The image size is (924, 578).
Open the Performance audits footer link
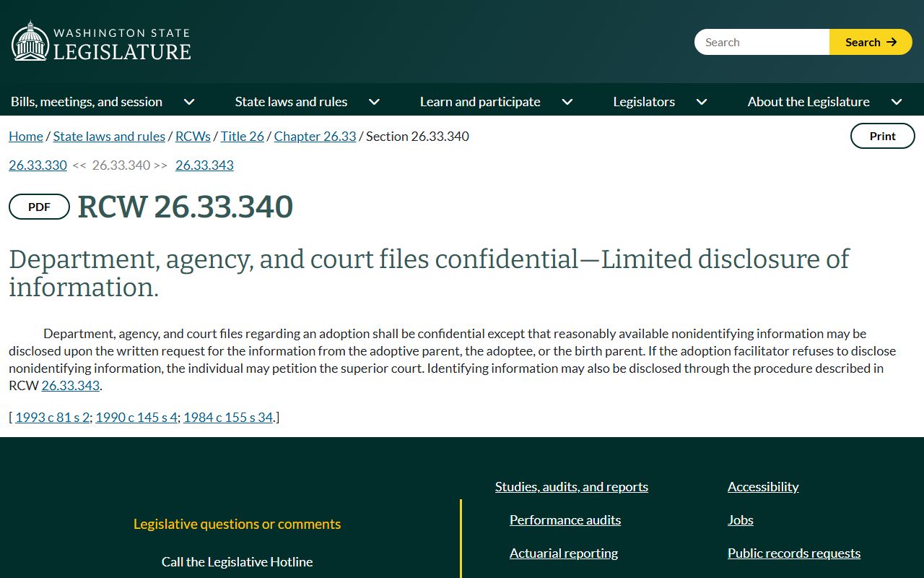click(x=565, y=519)
